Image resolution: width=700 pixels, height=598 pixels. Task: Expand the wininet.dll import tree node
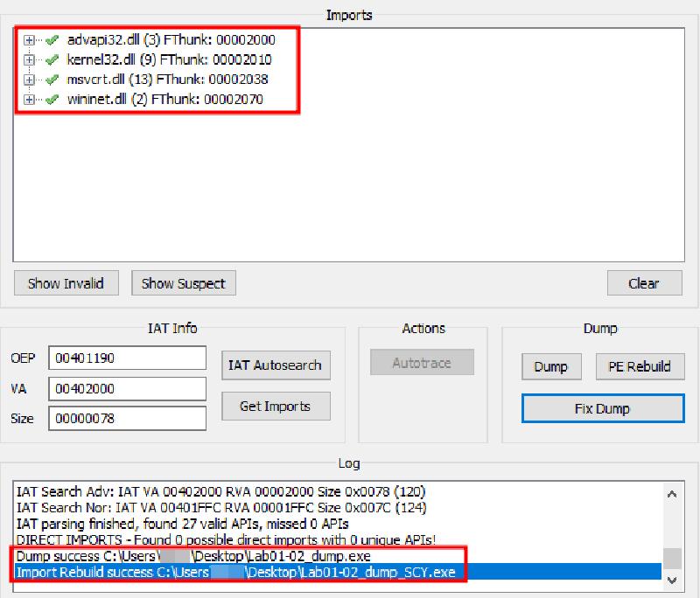tap(29, 100)
